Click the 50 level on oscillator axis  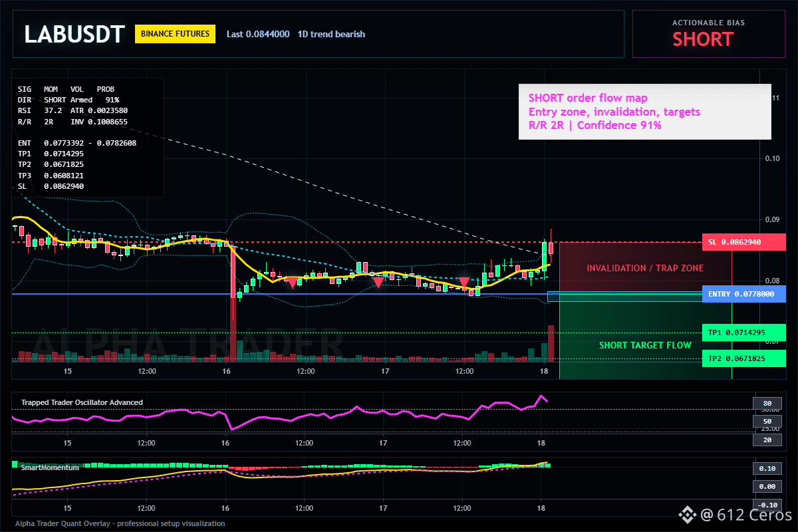[x=767, y=422]
